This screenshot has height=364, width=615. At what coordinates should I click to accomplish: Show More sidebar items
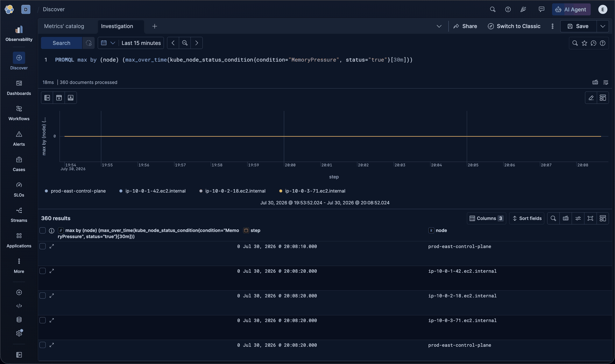click(x=19, y=266)
